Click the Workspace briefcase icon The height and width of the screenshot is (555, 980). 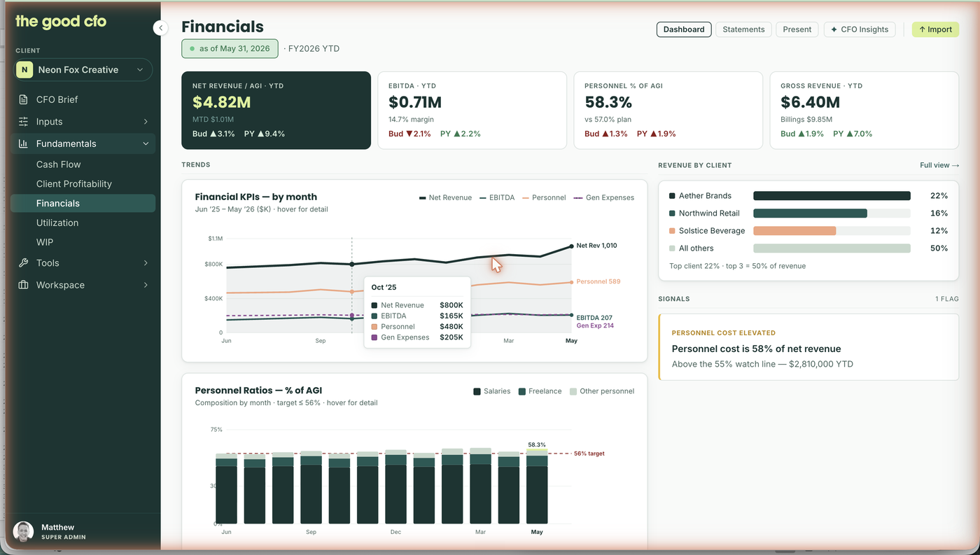click(x=24, y=285)
